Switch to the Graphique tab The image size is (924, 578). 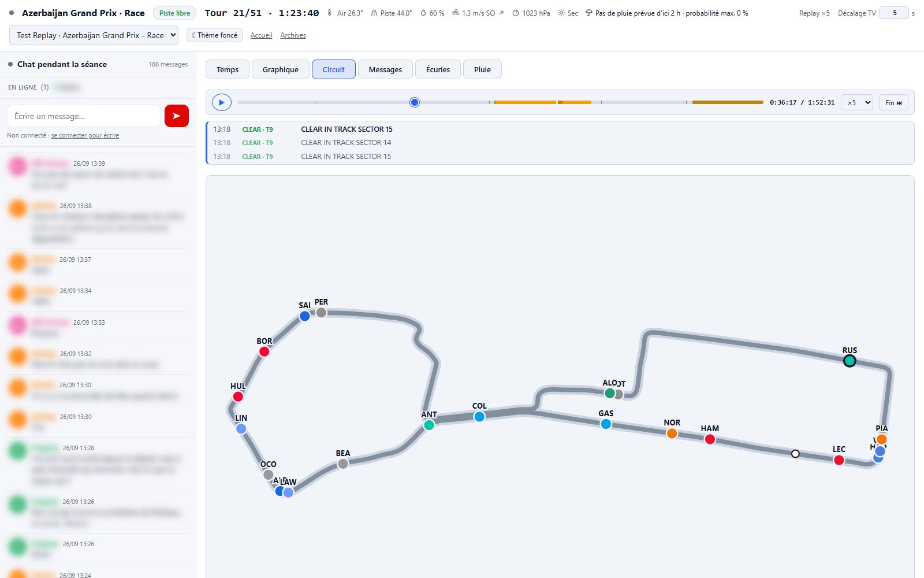(281, 69)
